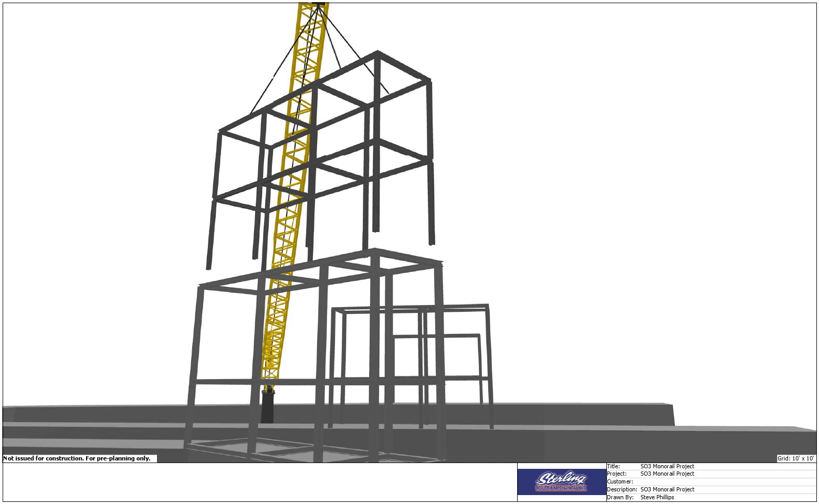This screenshot has height=504, width=819.
Task: Click the 'Drawn By:' label
Action: 620,497
